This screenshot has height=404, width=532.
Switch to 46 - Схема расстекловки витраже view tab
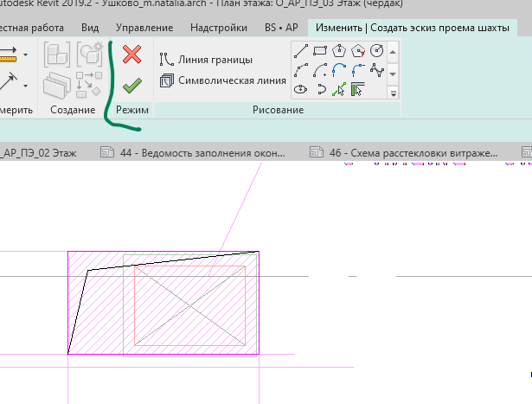pyautogui.click(x=404, y=153)
